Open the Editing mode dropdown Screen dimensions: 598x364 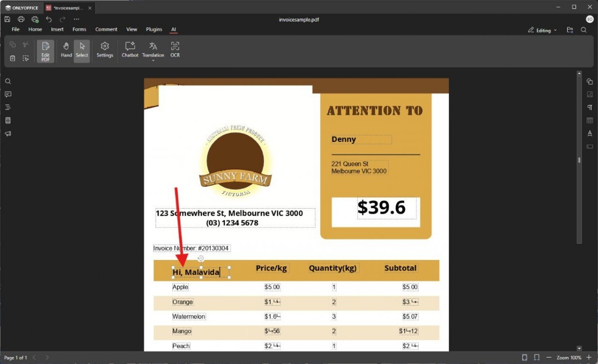pyautogui.click(x=543, y=30)
